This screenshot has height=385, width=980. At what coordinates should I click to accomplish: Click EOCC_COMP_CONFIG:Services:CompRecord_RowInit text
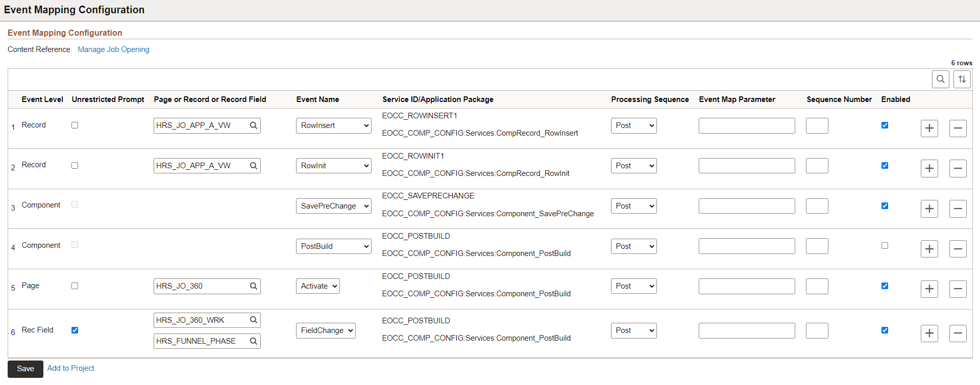tap(476, 173)
